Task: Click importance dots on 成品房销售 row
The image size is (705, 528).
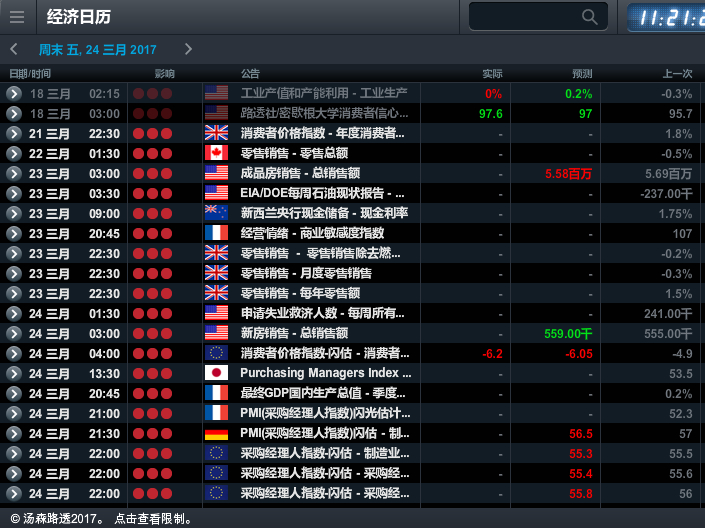Action: (152, 173)
